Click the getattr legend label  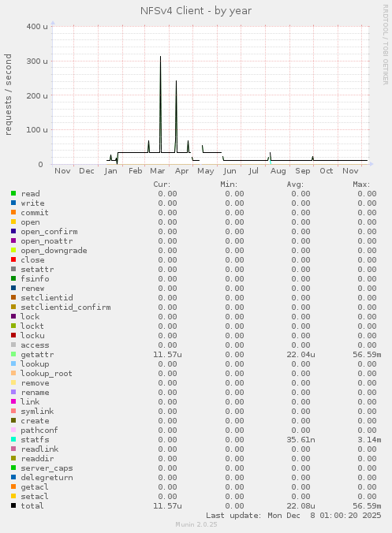click(x=37, y=355)
